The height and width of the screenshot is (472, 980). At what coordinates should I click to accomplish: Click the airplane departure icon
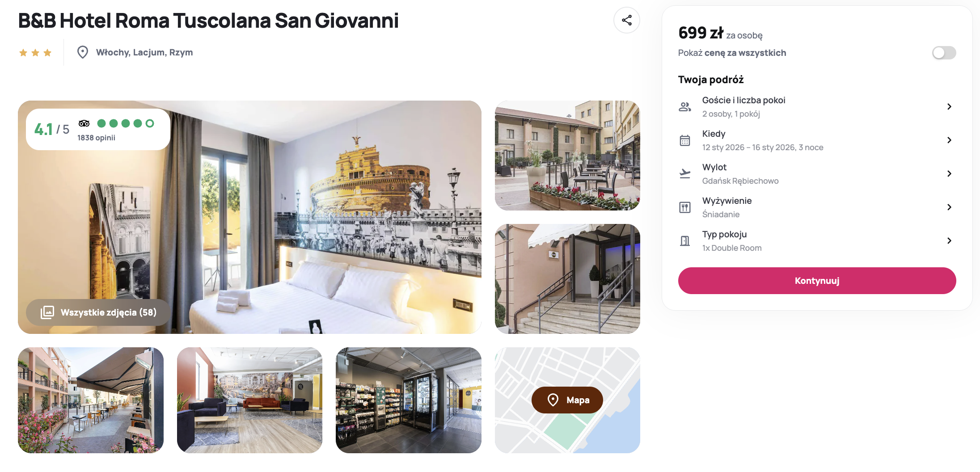(685, 174)
